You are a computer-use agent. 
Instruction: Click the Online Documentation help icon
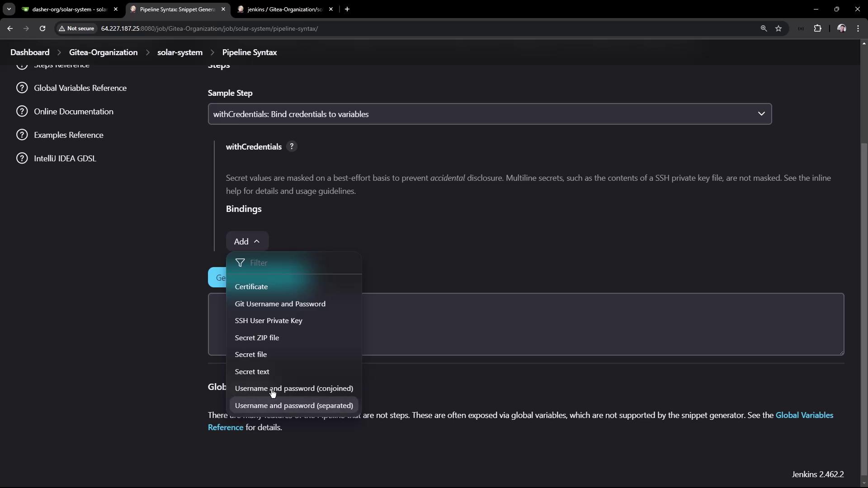pyautogui.click(x=22, y=111)
